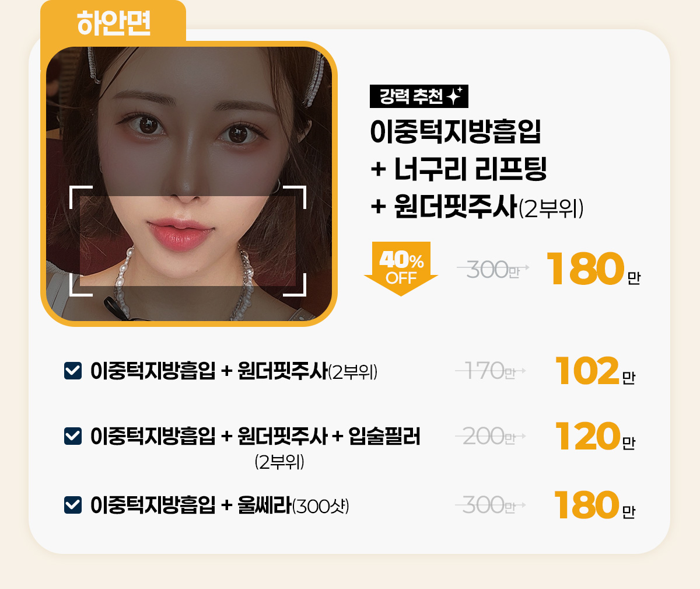Click the crossed-out 300만 price by badge

coord(494,269)
